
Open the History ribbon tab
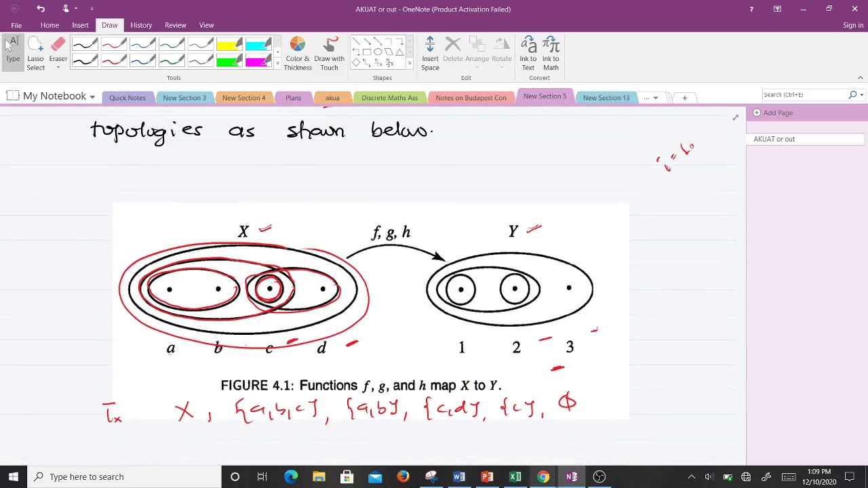(x=141, y=25)
